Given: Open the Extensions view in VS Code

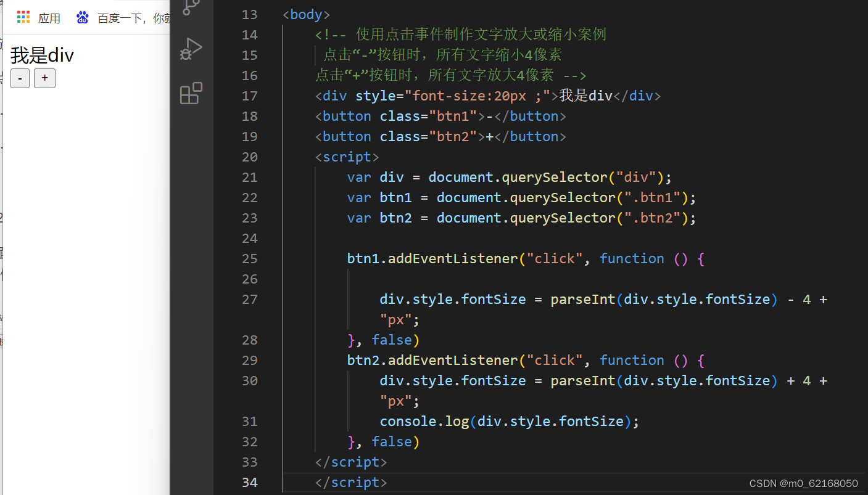Looking at the screenshot, I should point(190,93).
